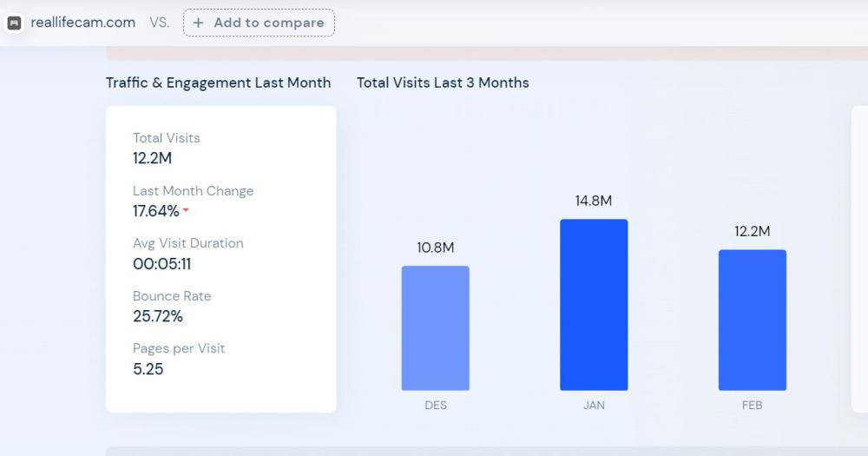
Task: Click the Traffic & Engagement Last Month heading
Action: click(x=218, y=83)
